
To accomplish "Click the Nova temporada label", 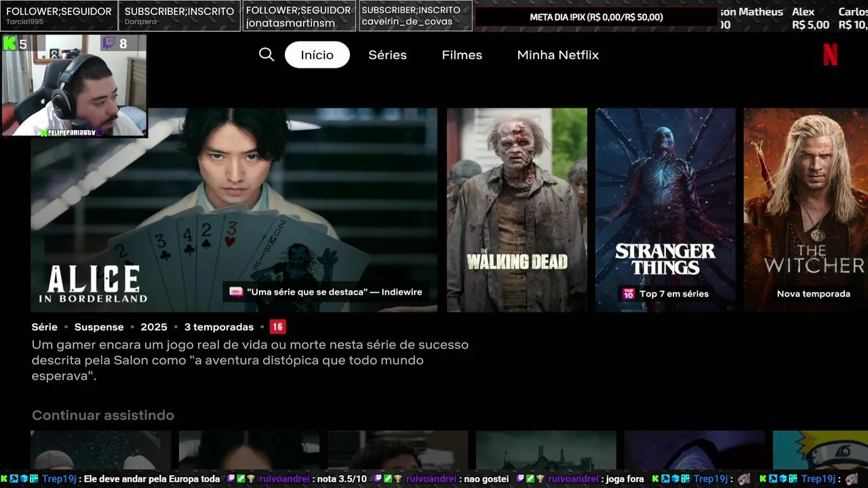I will (x=814, y=293).
